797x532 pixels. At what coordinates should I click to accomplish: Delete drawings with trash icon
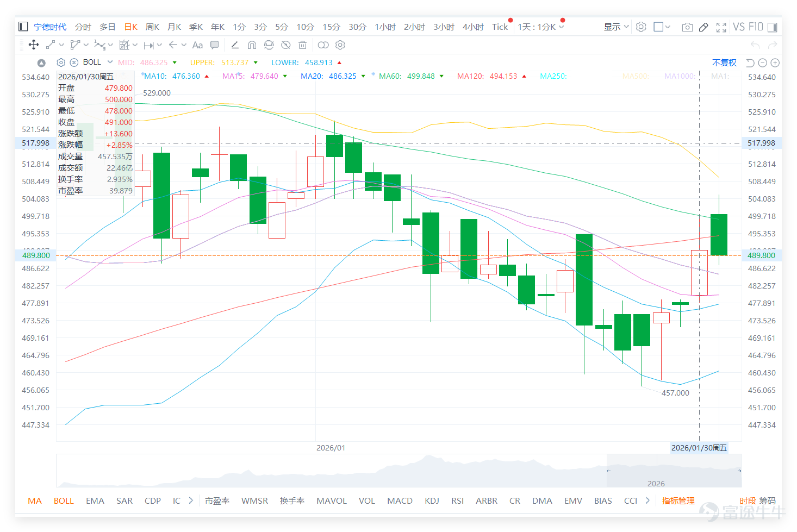[302, 45]
